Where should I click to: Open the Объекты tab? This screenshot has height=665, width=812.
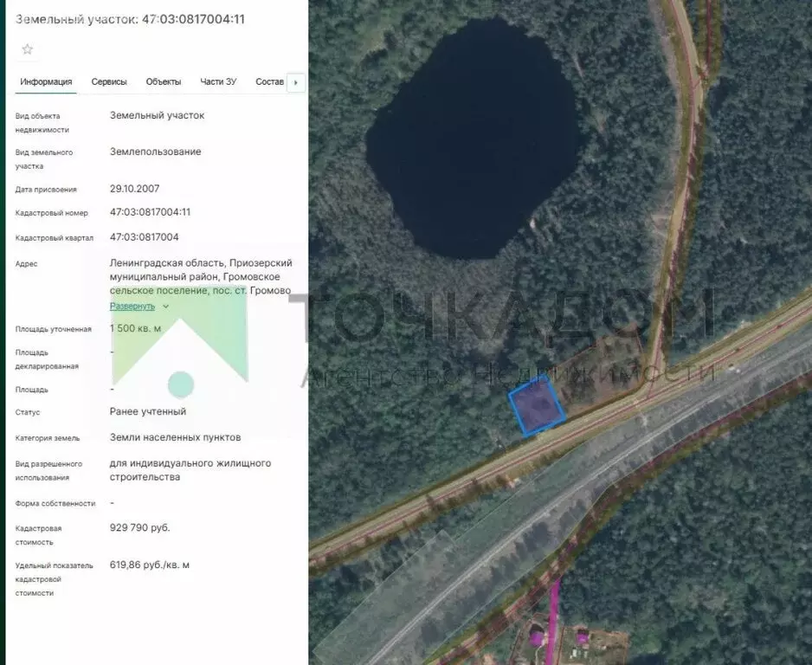[164, 82]
